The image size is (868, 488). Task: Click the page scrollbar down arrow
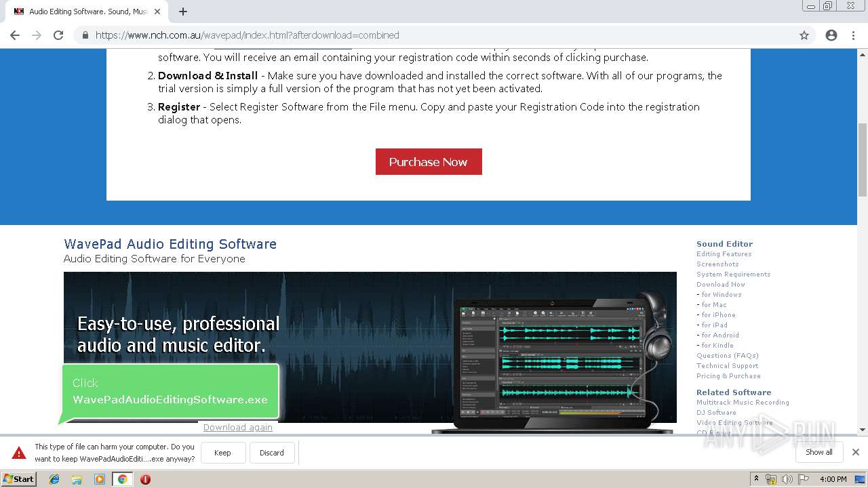coord(862,429)
